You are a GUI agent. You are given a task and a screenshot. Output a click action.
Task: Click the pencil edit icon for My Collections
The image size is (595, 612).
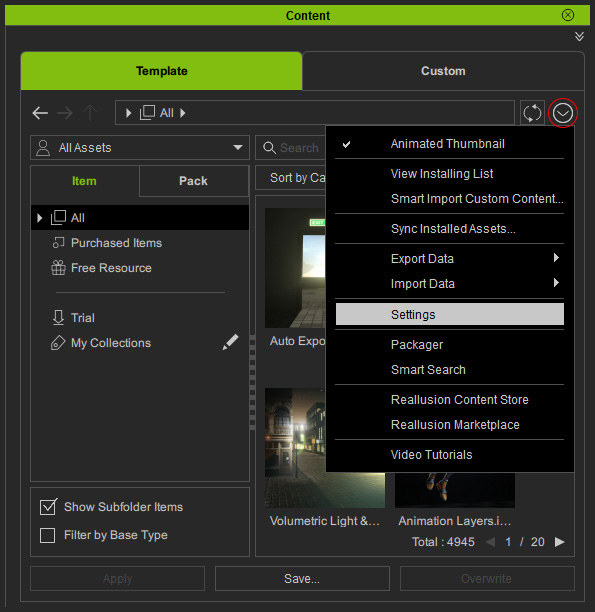[x=230, y=342]
